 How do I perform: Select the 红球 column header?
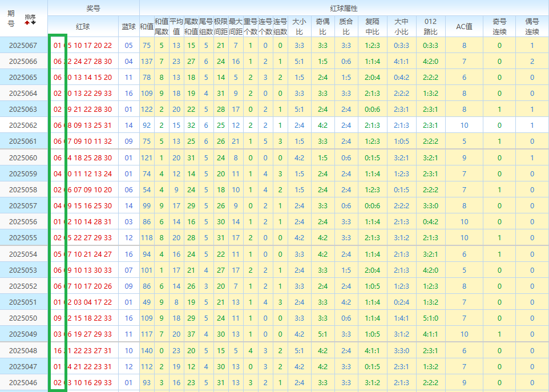coord(83,27)
